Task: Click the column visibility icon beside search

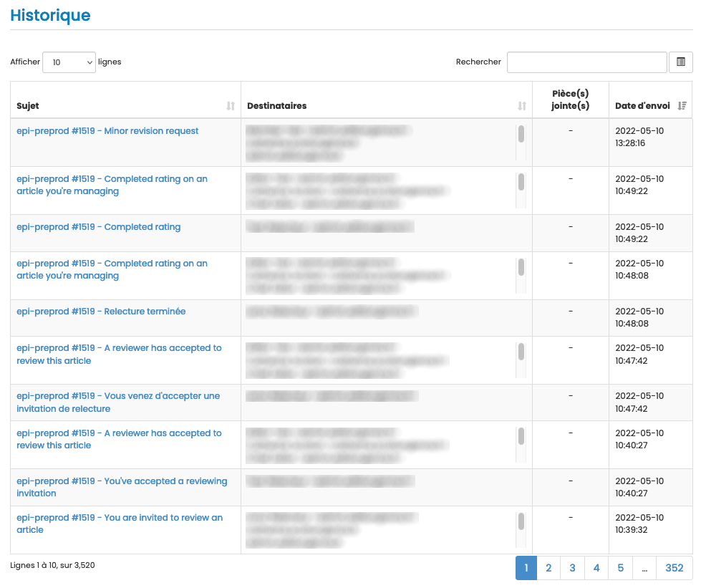Action: (x=680, y=62)
